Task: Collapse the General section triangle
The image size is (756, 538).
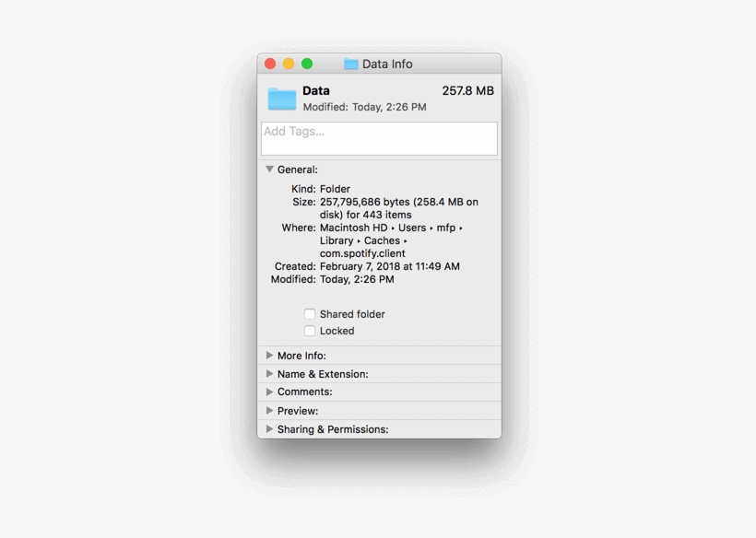Action: [269, 170]
